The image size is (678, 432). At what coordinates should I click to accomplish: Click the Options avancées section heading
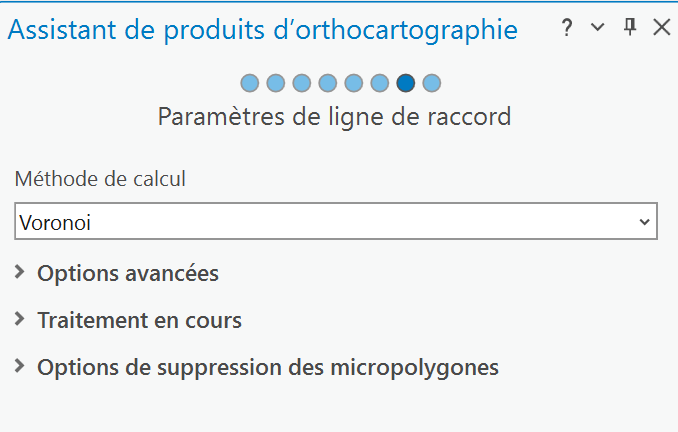coord(128,273)
